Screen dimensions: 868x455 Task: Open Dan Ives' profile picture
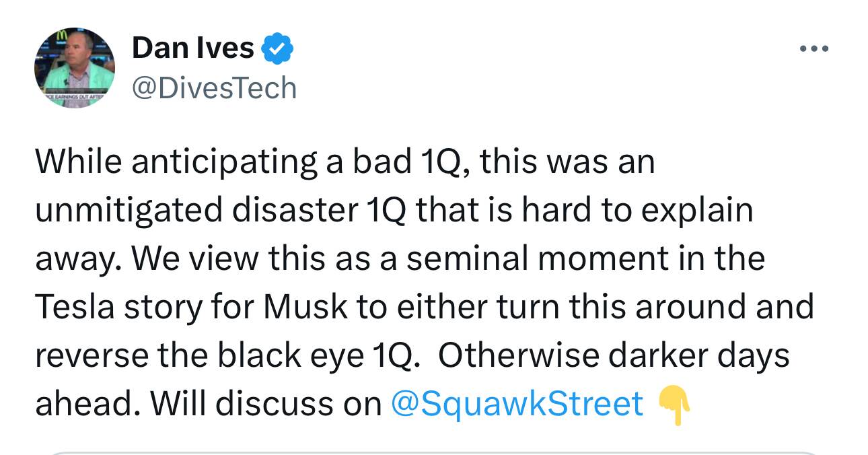75,68
